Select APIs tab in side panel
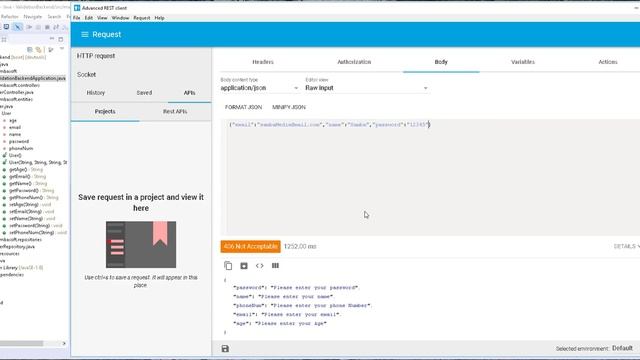The height and width of the screenshot is (360, 640). pos(189,93)
